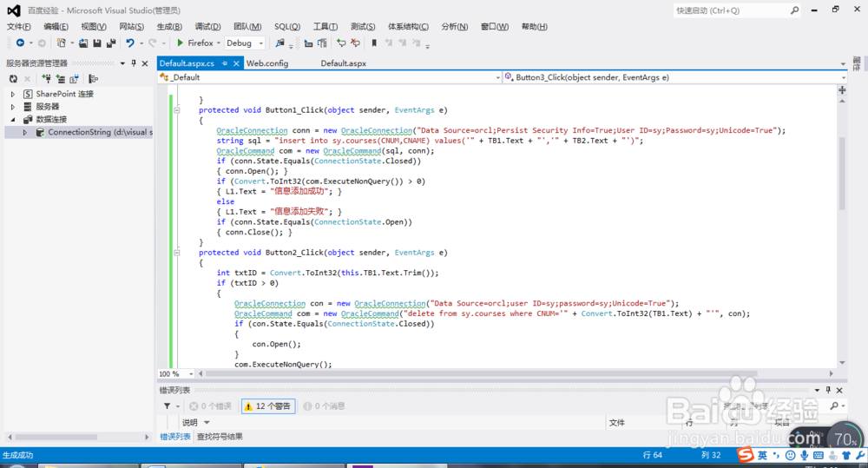Viewport: 868px width, 468px height.
Task: Open the Edit (编辑) menu
Action: [x=56, y=27]
